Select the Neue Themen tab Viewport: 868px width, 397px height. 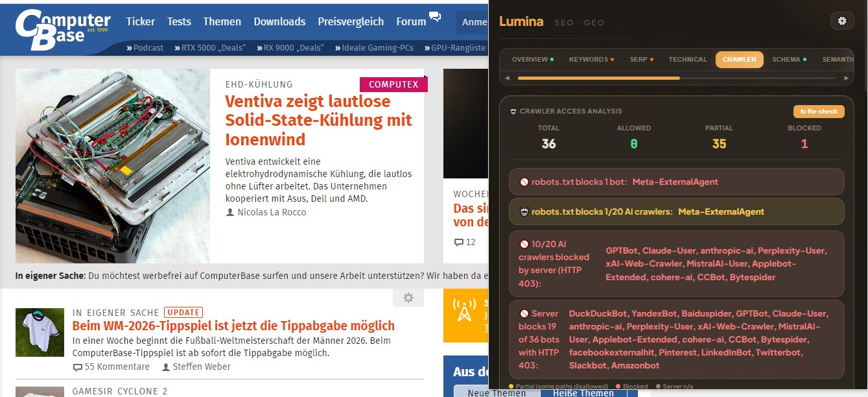tap(497, 392)
